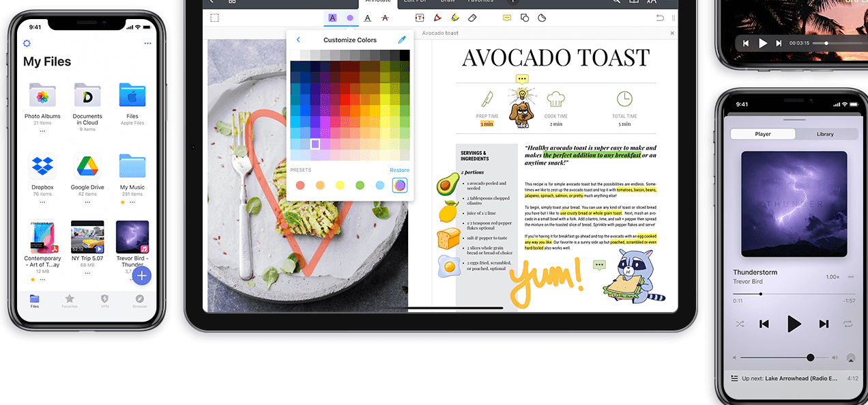The width and height of the screenshot is (868, 405).
Task: Pick the eyedropper in Customize Colors
Action: (x=402, y=40)
